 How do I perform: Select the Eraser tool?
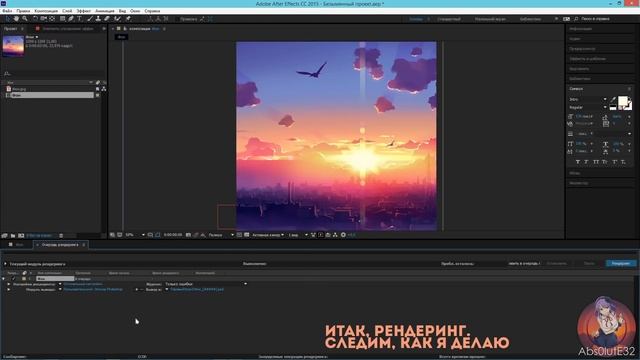click(107, 19)
